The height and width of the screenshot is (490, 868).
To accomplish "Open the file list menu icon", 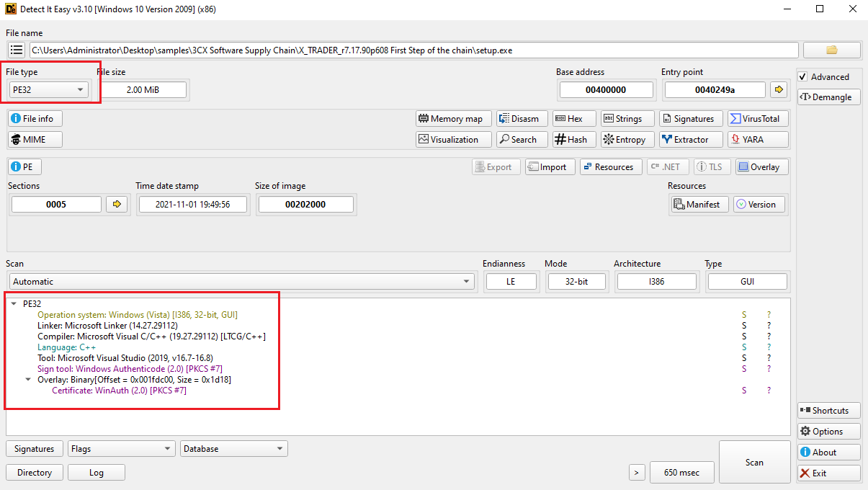I will click(x=17, y=50).
